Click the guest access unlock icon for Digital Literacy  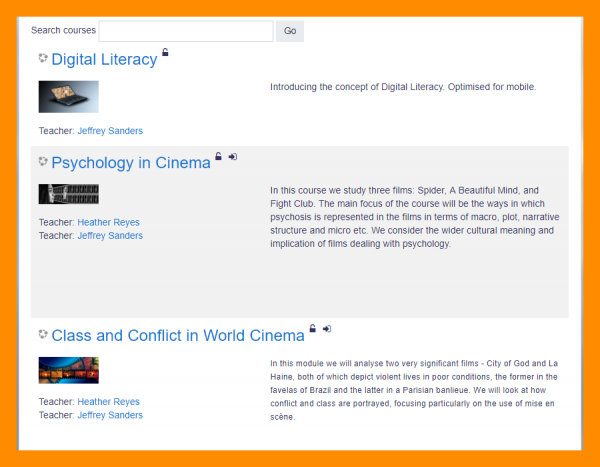pos(166,53)
